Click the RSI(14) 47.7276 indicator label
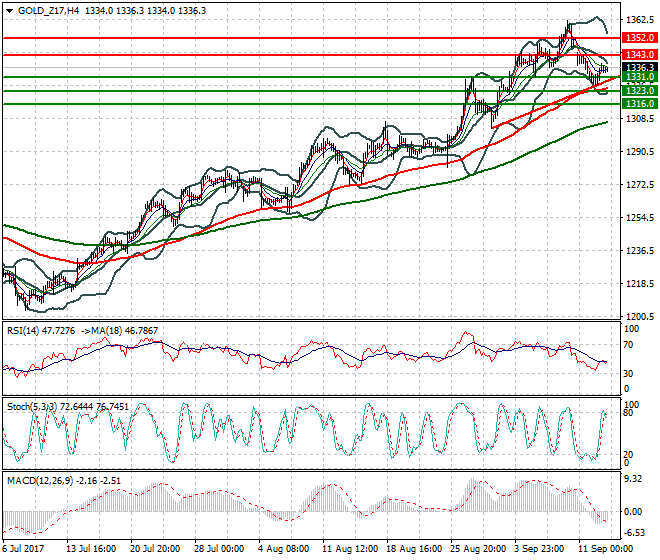Screen dimensions: 660x560 (x=41, y=331)
